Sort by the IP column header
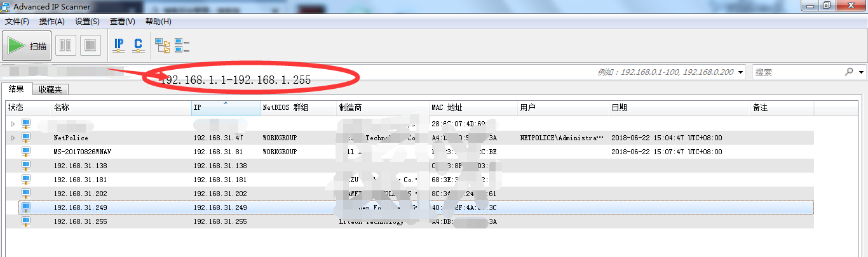This screenshot has width=868, height=257. [x=226, y=108]
